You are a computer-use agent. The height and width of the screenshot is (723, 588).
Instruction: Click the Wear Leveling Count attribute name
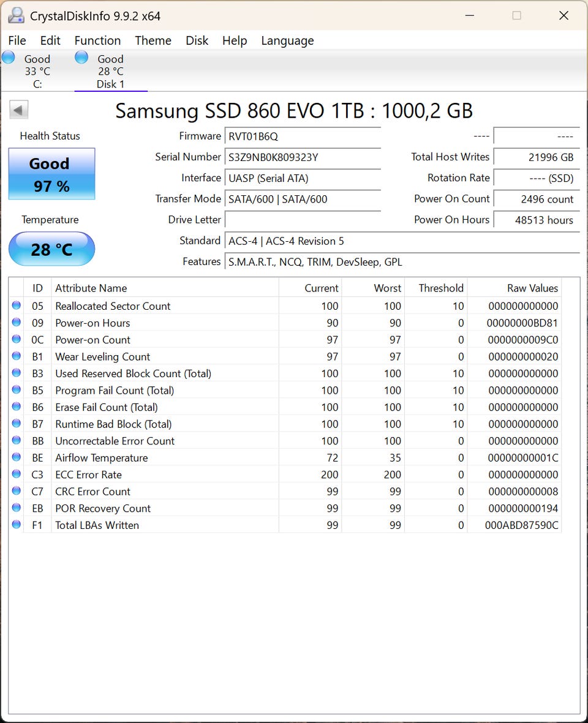click(x=102, y=356)
